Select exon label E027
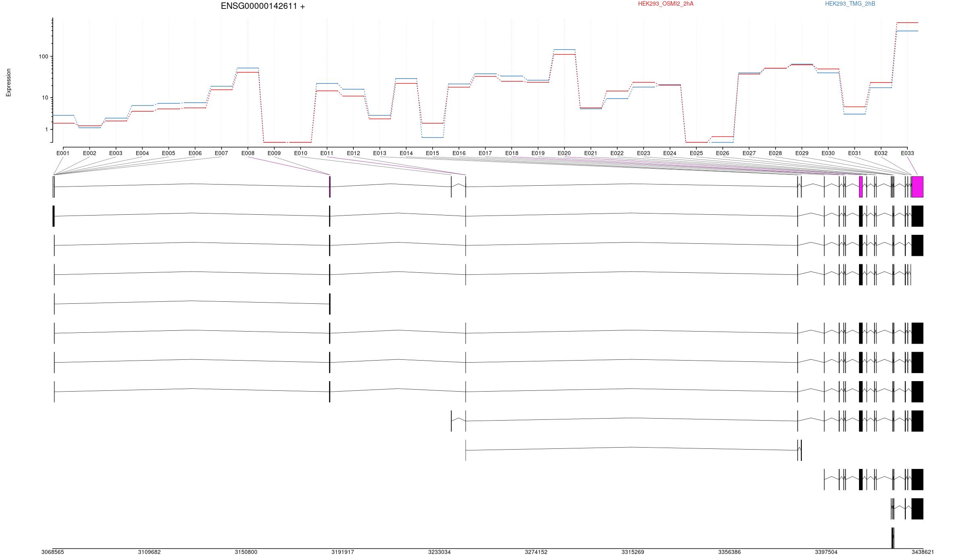The image size is (967, 560). pyautogui.click(x=749, y=153)
